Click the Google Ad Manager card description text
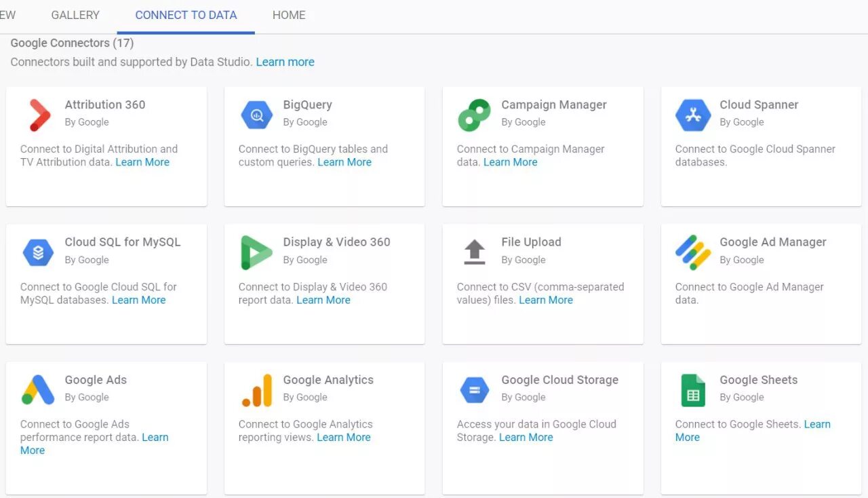The image size is (868, 498). tap(749, 293)
